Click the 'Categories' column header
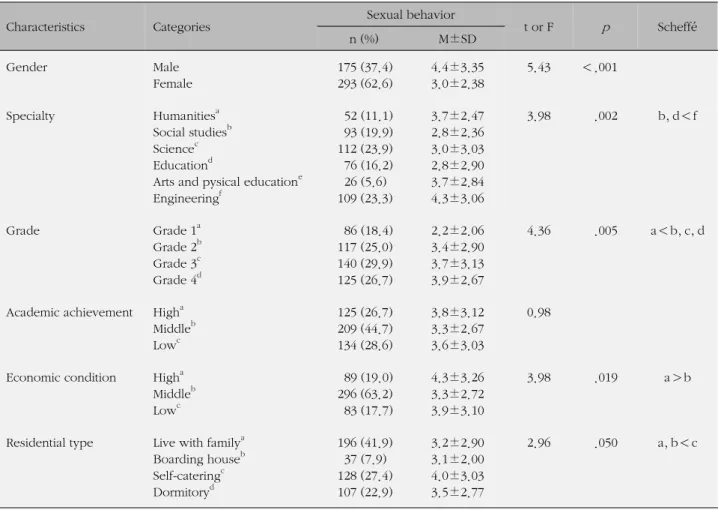The height and width of the screenshot is (510, 718). (181, 27)
